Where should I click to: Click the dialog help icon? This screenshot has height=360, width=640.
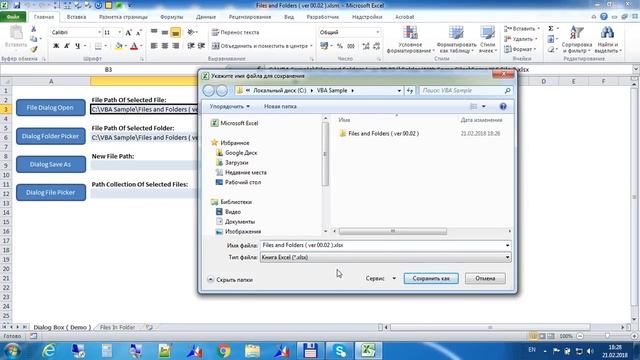tap(503, 107)
